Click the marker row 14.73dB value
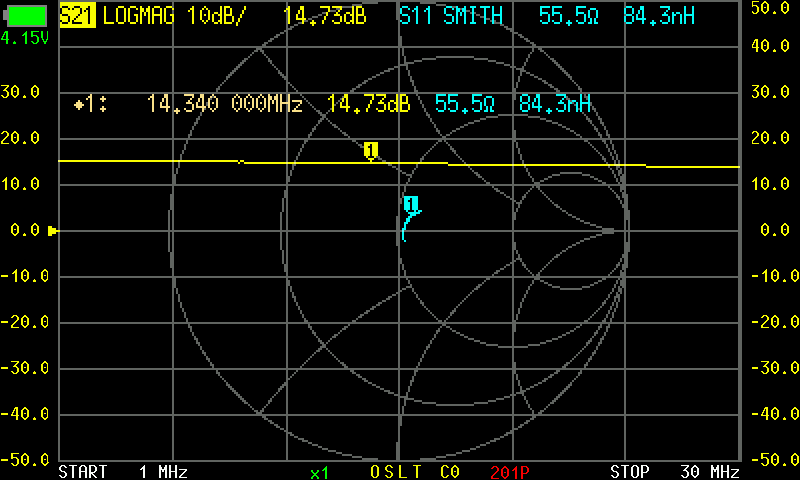Viewport: 800px width, 480px height. pos(368,104)
